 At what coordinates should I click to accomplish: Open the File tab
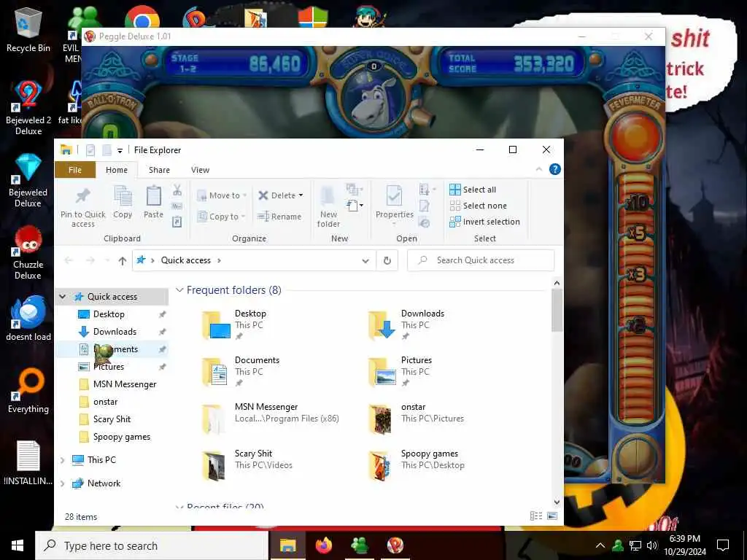pyautogui.click(x=75, y=170)
